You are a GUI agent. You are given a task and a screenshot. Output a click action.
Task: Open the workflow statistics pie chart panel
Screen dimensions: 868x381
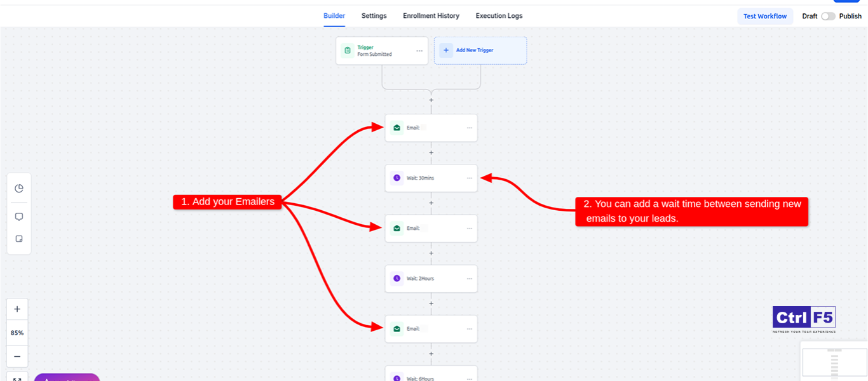19,188
